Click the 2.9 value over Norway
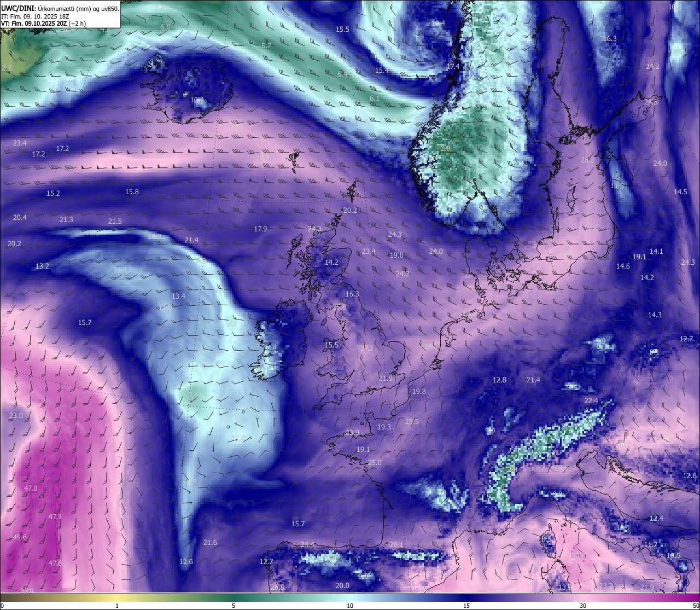The height and width of the screenshot is (610, 700). point(445,148)
